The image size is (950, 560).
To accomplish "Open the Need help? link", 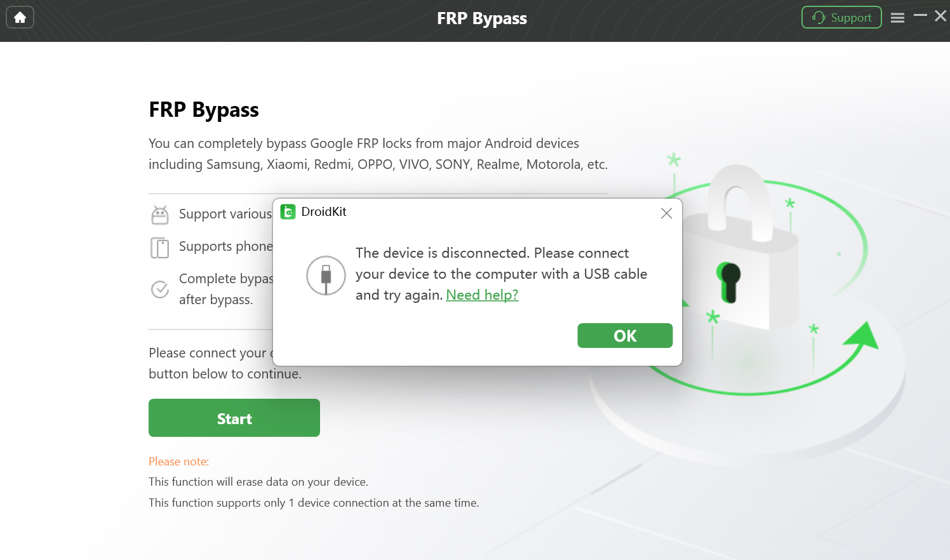I will click(x=482, y=295).
